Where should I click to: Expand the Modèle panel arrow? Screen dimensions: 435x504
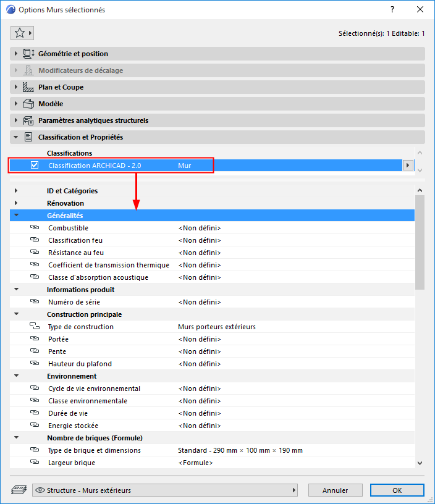tap(15, 104)
